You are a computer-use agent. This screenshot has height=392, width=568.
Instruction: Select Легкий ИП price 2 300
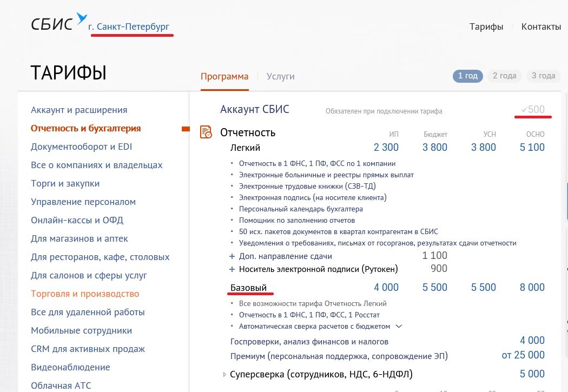(386, 147)
